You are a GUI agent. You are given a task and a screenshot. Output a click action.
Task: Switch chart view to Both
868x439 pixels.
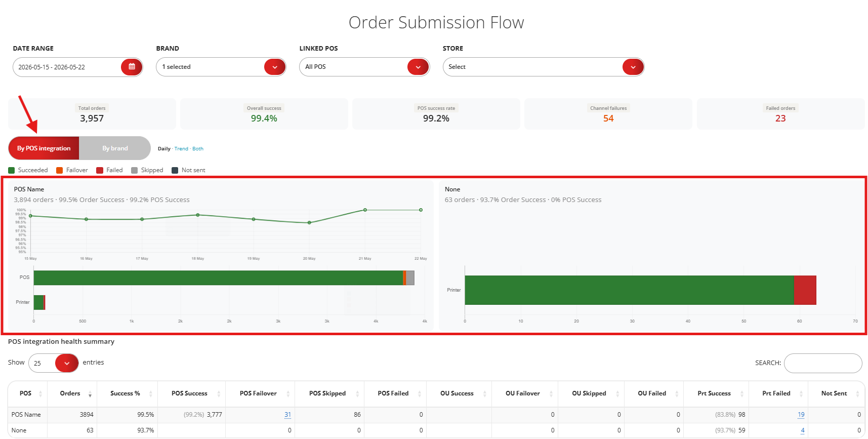click(198, 149)
